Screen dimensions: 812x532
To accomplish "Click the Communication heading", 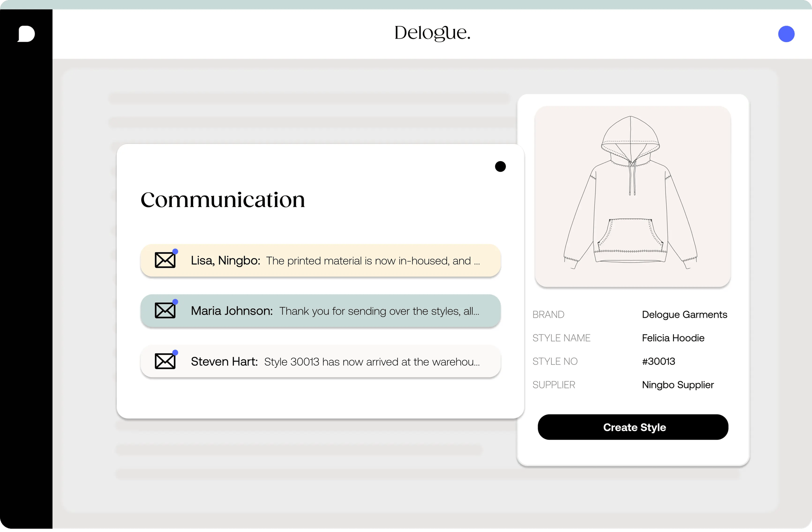I will pos(222,200).
